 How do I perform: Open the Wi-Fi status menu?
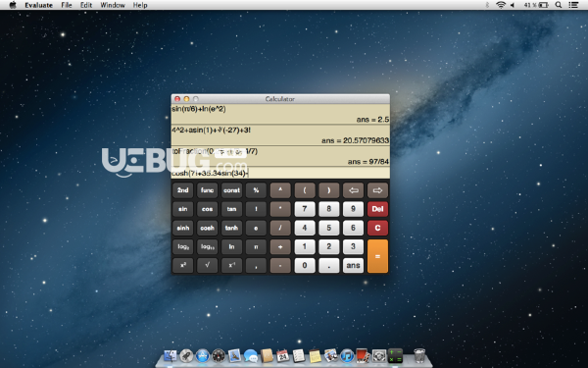point(501,5)
